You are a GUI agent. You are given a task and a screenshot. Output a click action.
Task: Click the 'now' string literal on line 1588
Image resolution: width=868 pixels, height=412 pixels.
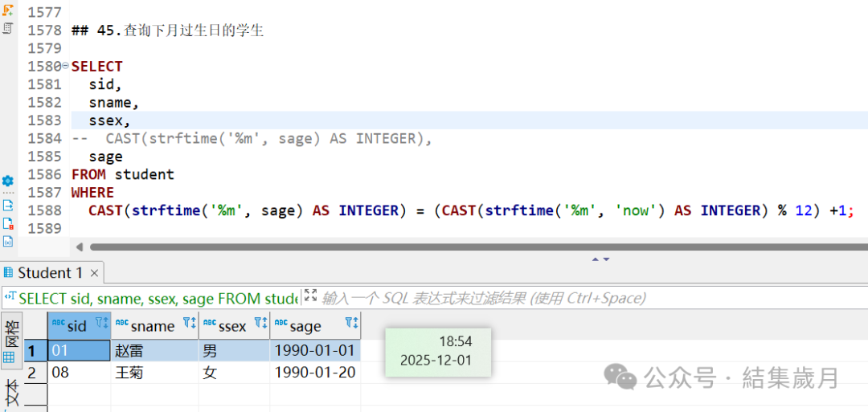[636, 210]
